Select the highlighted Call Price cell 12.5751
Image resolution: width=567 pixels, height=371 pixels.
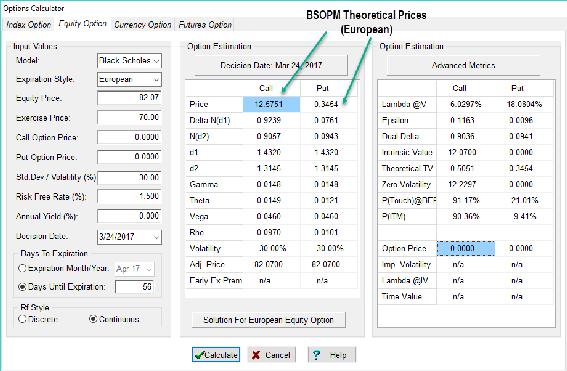272,105
